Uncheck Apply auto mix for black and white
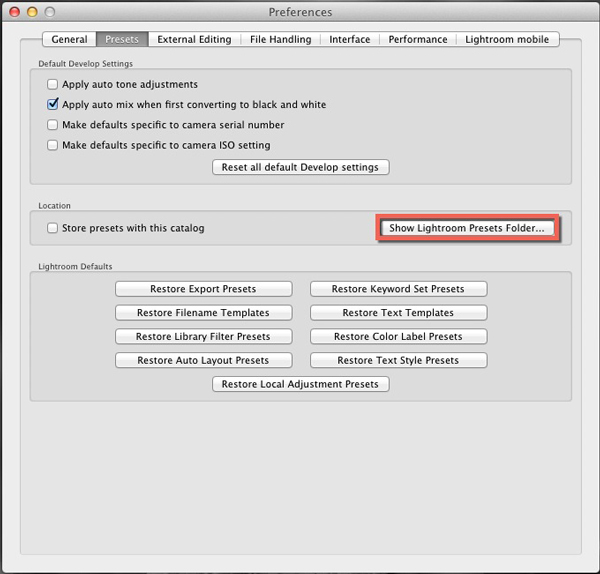Viewport: 600px width, 574px height. (x=53, y=105)
